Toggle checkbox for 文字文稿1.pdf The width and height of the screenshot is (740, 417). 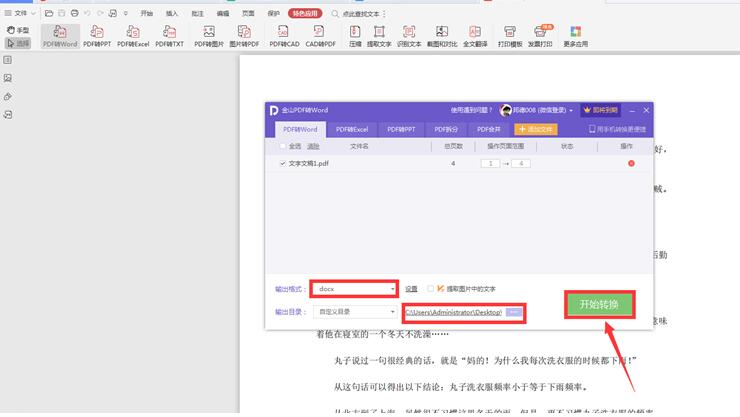[283, 163]
